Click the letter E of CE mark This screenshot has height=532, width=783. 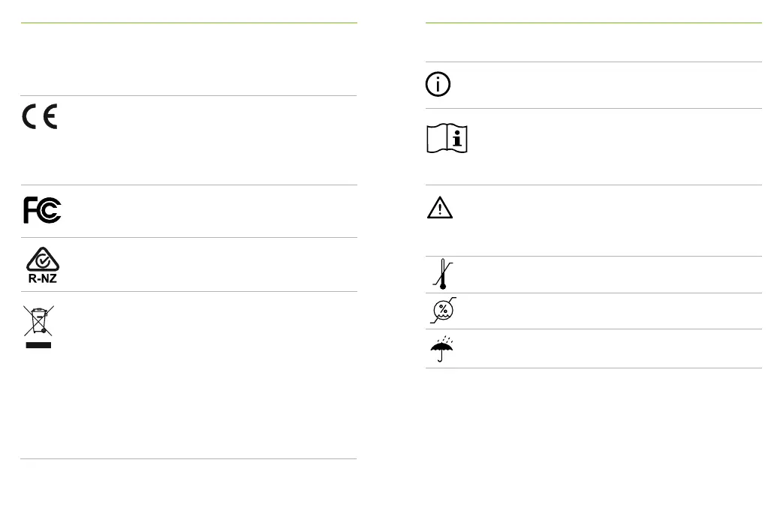tap(50, 116)
